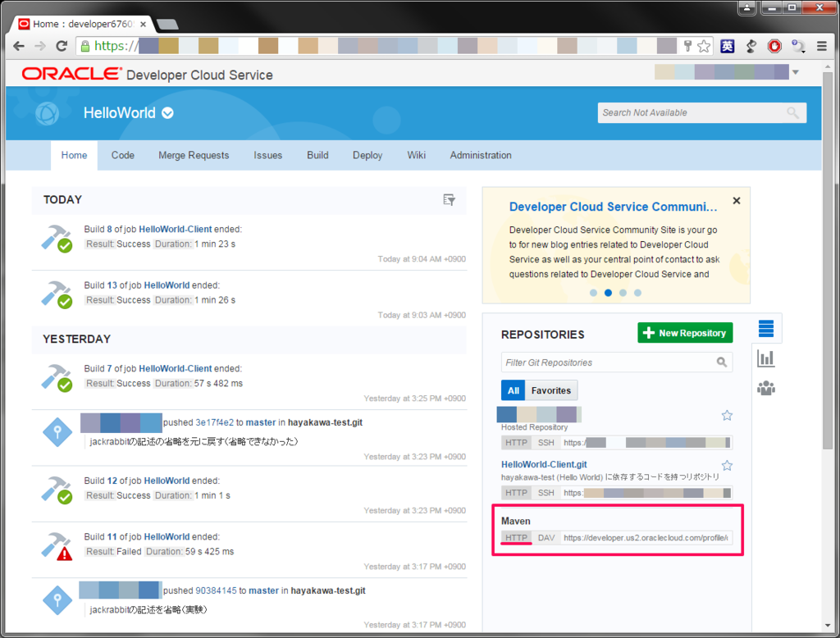
Task: Open the user account dropdown arrow
Action: click(796, 72)
